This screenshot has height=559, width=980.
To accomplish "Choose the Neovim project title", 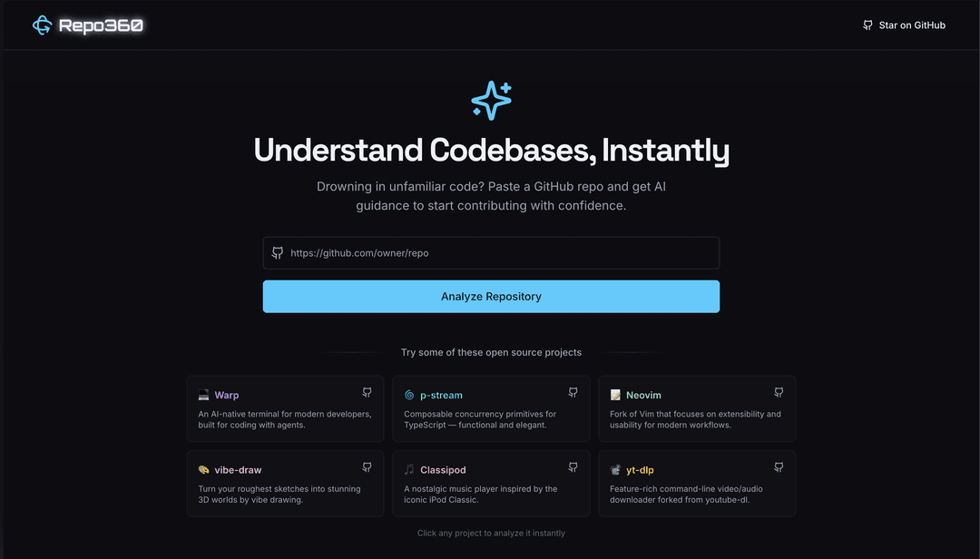I will coord(643,396).
